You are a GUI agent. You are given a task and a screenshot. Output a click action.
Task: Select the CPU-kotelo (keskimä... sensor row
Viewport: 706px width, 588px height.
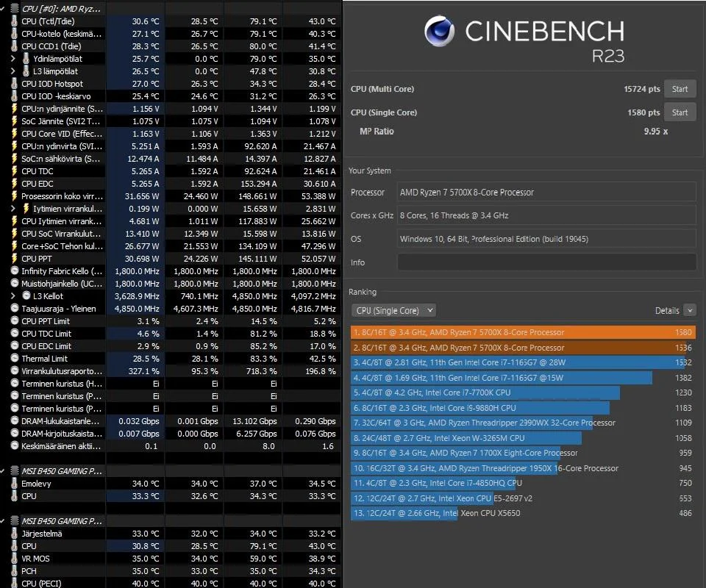pyautogui.click(x=170, y=34)
